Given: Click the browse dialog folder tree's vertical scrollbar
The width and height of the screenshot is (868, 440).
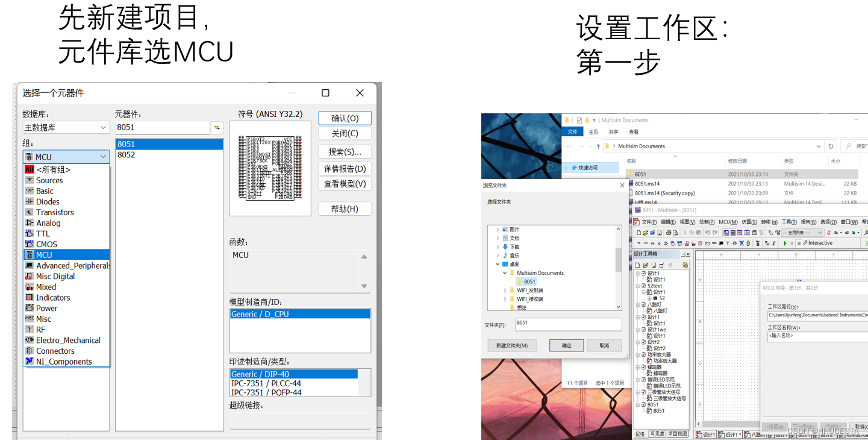Looking at the screenshot, I should pos(619,259).
